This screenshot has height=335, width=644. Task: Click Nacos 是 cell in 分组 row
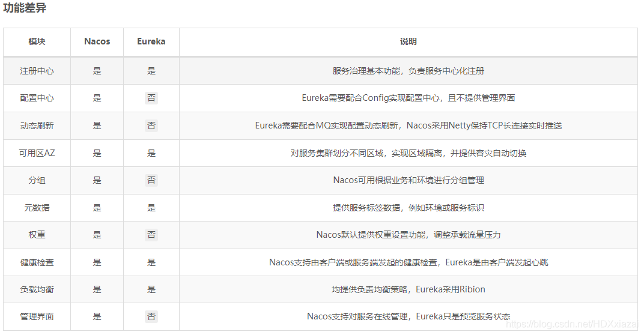coord(97,180)
